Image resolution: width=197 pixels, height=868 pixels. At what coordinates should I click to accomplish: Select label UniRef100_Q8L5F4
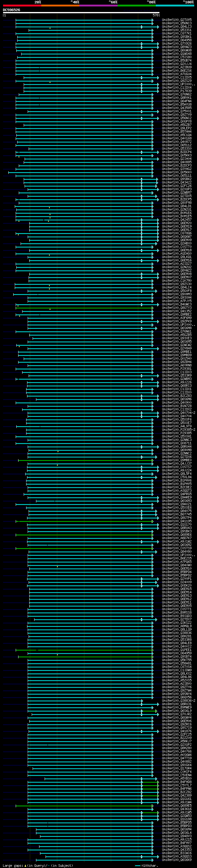[177, 474]
